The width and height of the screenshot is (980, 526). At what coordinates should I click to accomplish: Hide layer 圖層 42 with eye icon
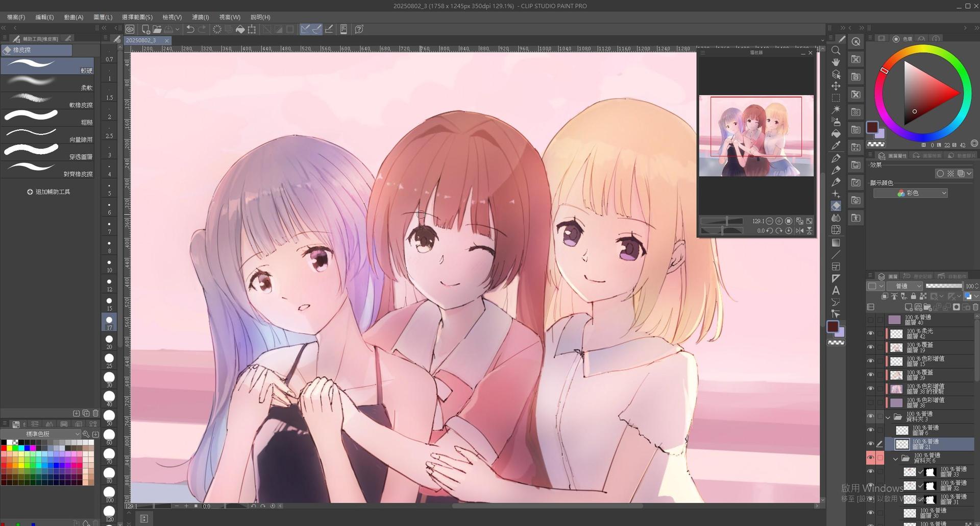(870, 333)
